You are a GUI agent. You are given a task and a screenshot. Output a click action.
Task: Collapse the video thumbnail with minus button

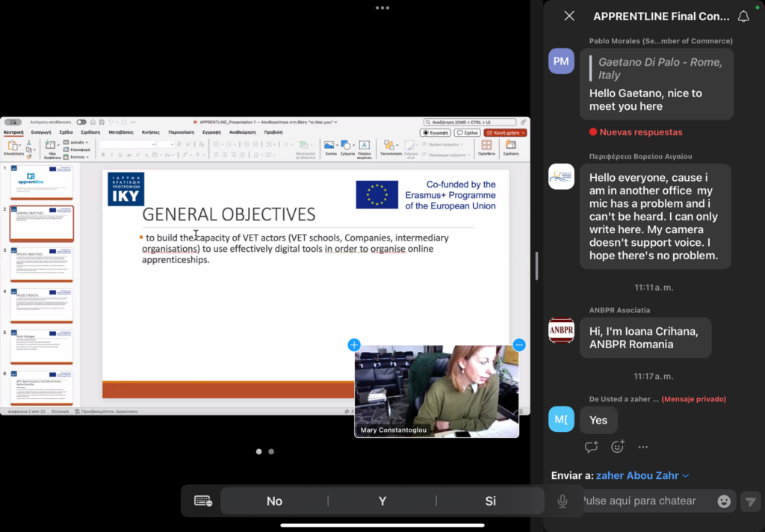point(519,345)
